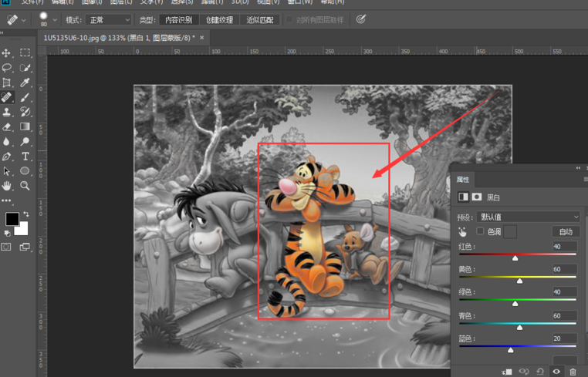The height and width of the screenshot is (377, 588).
Task: Select the Brush tool in toolbar
Action: 25,98
